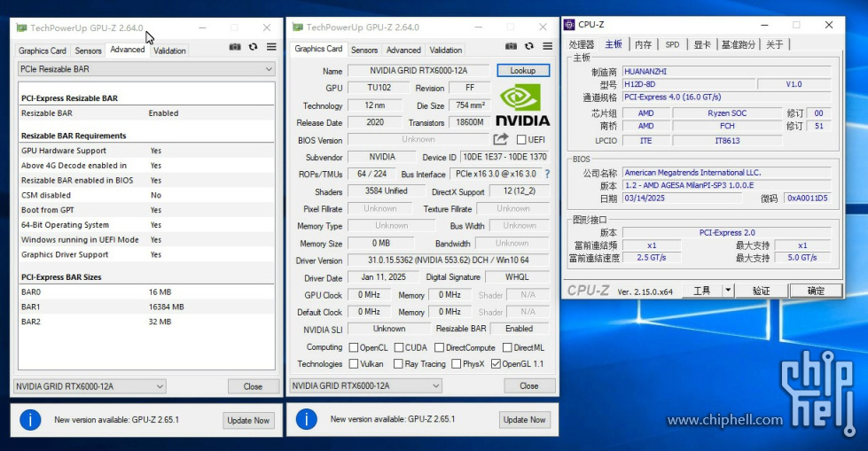Open GPU selector dropdown in middle GPU-Z window
Image resolution: width=868 pixels, height=451 pixels.
tap(365, 385)
